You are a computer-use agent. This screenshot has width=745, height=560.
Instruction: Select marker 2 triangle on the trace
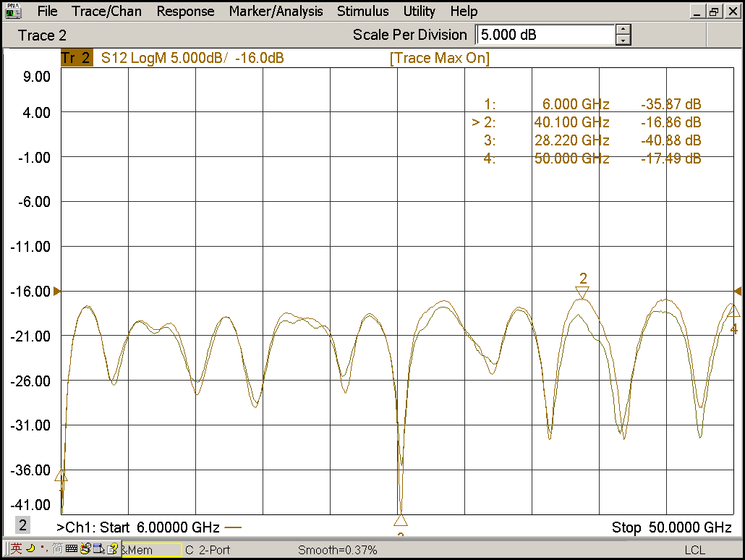click(x=583, y=292)
